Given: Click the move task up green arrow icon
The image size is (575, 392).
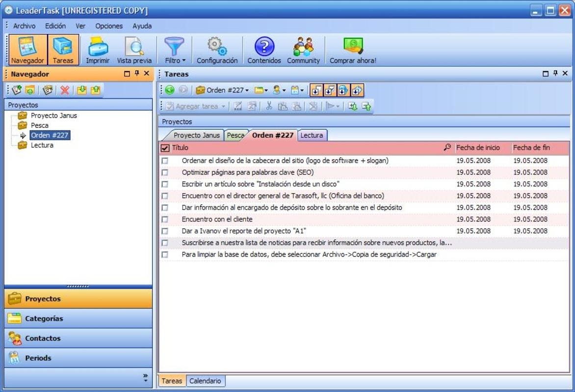Looking at the screenshot, I should tap(366, 106).
